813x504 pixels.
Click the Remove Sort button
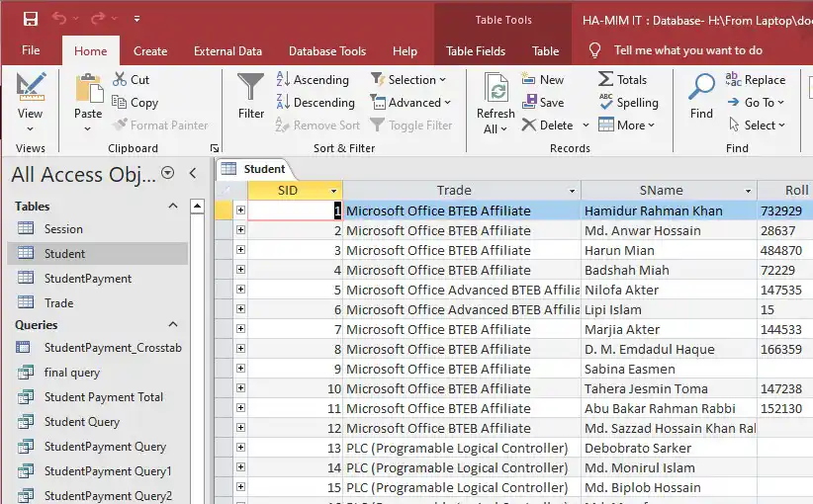317,126
